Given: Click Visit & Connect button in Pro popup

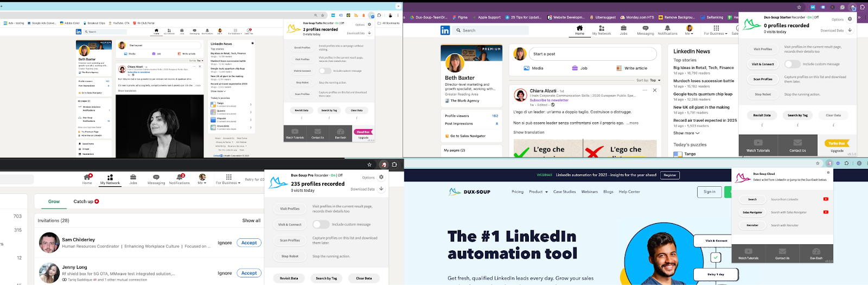Looking at the screenshot, I should [290, 224].
